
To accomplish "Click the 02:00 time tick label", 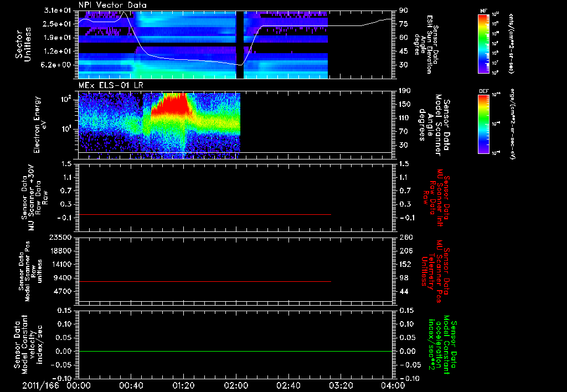I will point(236,385).
